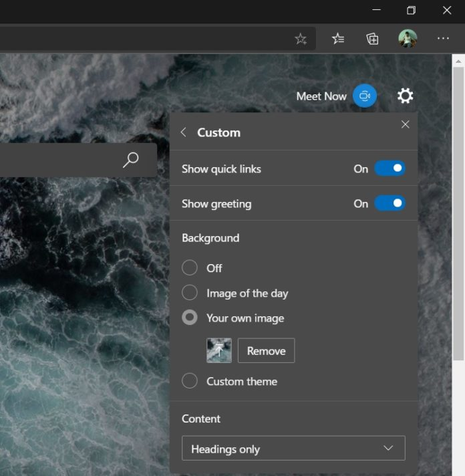Click the Remove image button
465x476 pixels.
(x=266, y=350)
